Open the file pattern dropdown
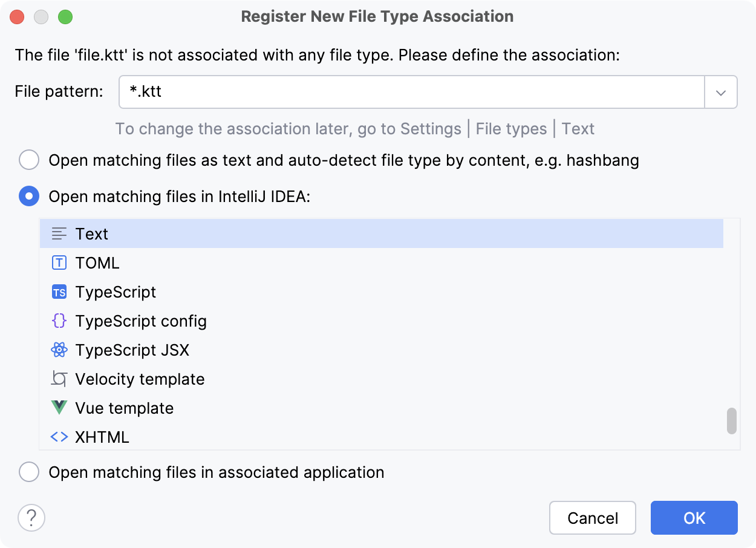 pos(722,91)
